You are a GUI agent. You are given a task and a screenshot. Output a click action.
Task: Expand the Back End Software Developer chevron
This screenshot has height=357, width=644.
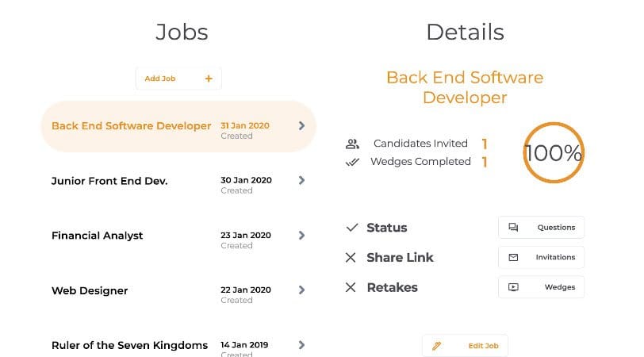click(301, 125)
